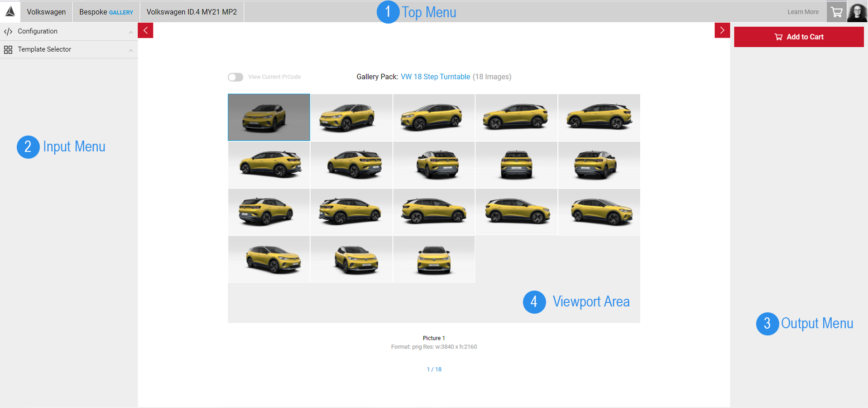Viewport: 868px width, 408px height.
Task: Select the first thumbnail in the second row
Action: 269,164
